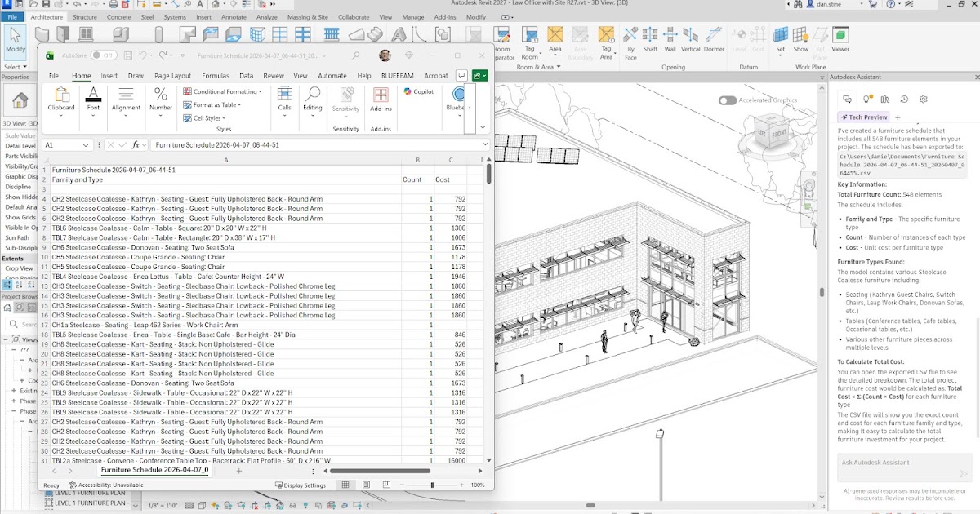The image size is (980, 514).
Task: Open the Excel Share button dropdown
Action: (479, 75)
